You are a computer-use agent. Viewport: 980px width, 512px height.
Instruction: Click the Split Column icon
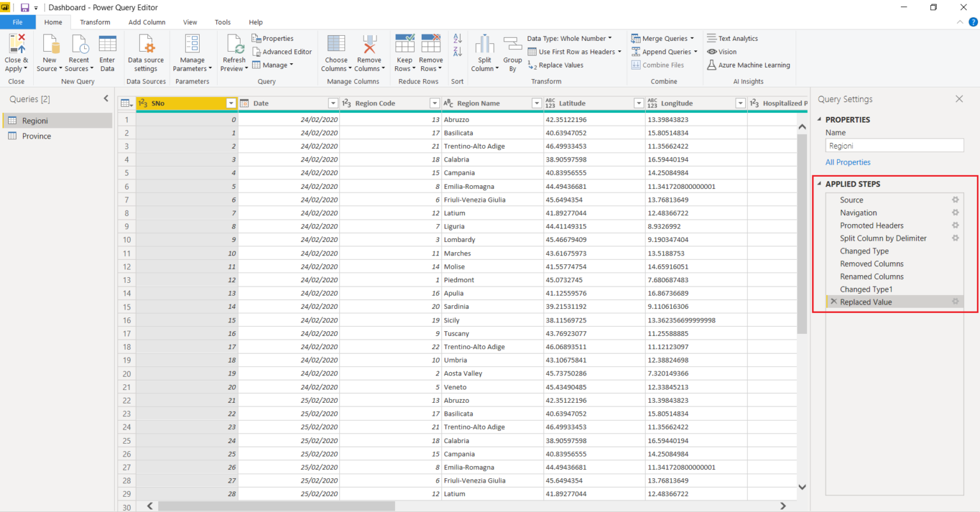coord(484,44)
